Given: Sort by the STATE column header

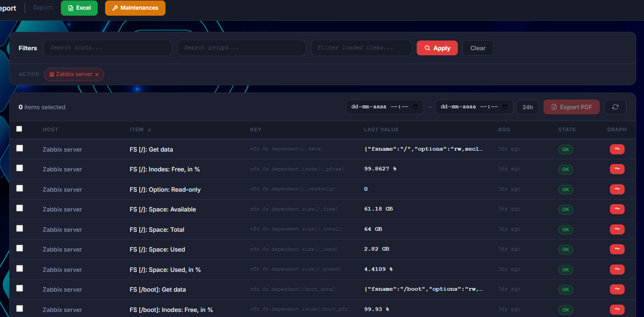Looking at the screenshot, I should [567, 129].
